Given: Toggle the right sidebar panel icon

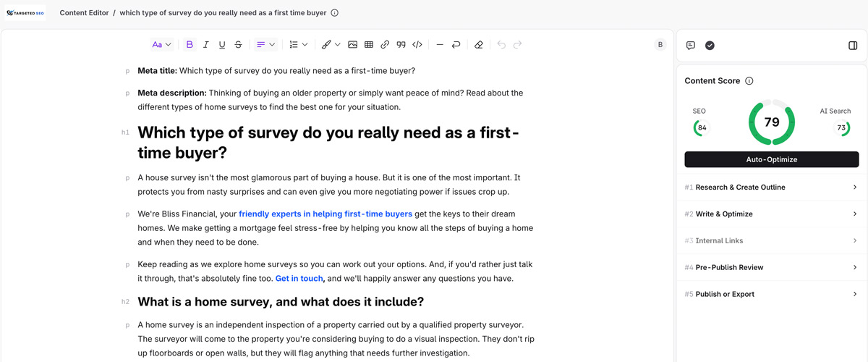Looking at the screenshot, I should pos(853,46).
